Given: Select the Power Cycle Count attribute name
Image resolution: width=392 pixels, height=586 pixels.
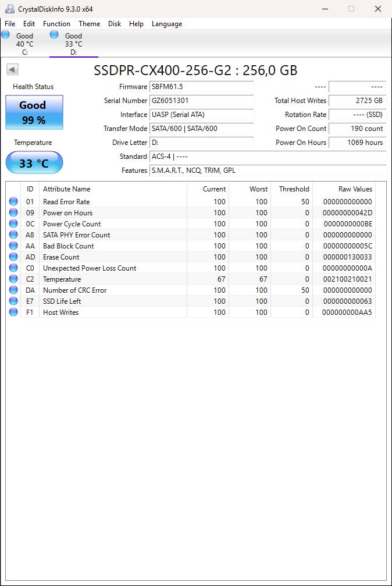Looking at the screenshot, I should click(72, 224).
